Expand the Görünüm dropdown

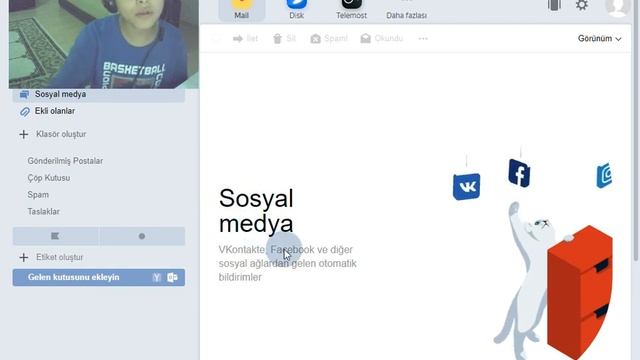[599, 38]
